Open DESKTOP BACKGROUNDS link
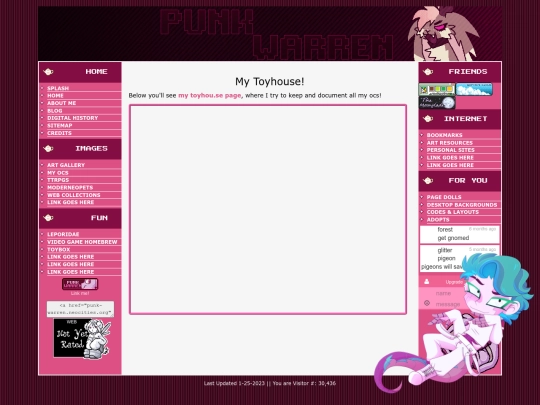This screenshot has height=405, width=540. [462, 205]
